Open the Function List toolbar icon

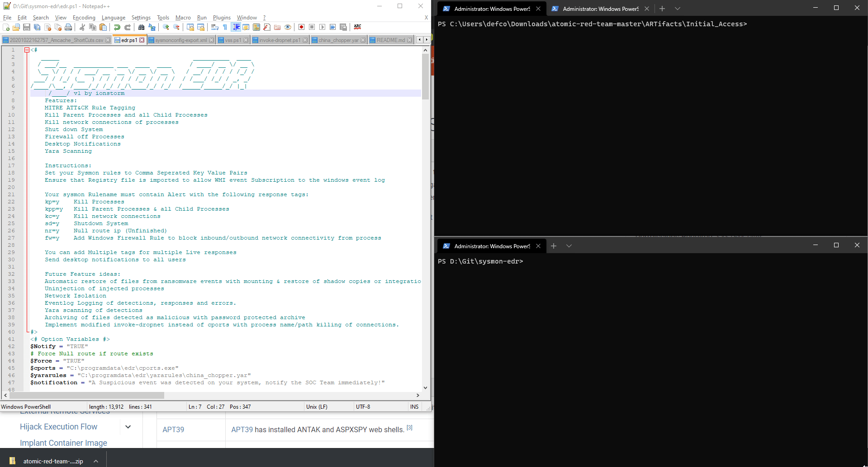[267, 28]
